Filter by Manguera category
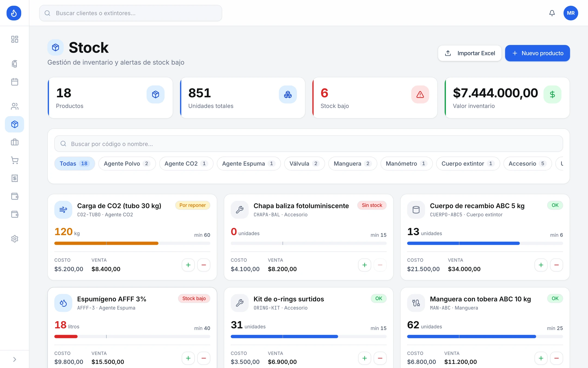This screenshot has height=368, width=588. click(x=353, y=164)
